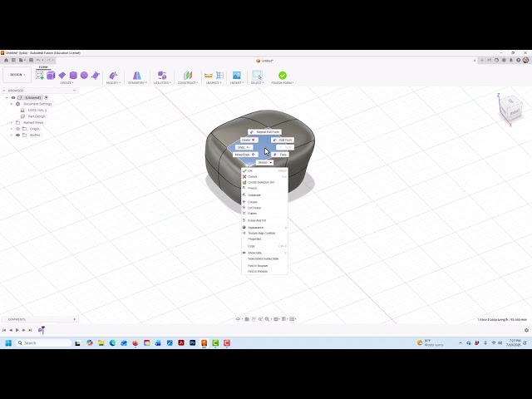532x399 pixels.
Task: Click the Windows Start button
Action: 8,343
